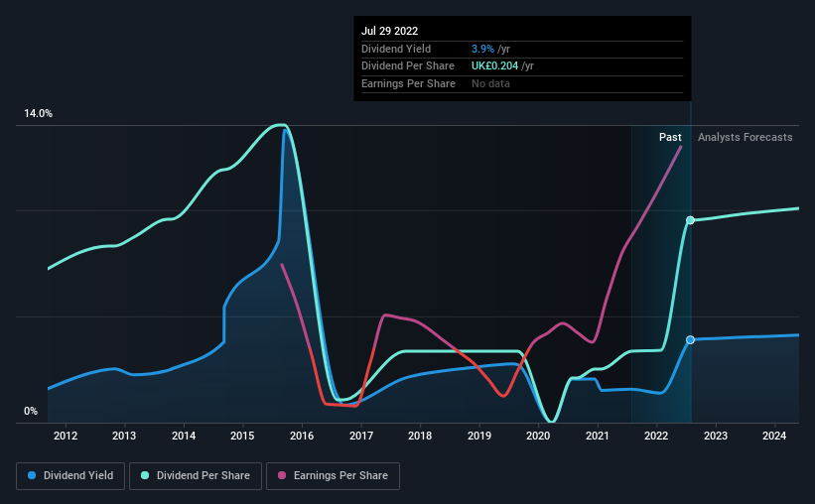Select the 2024 x-axis year label
This screenshot has height=504, width=815.
click(774, 436)
